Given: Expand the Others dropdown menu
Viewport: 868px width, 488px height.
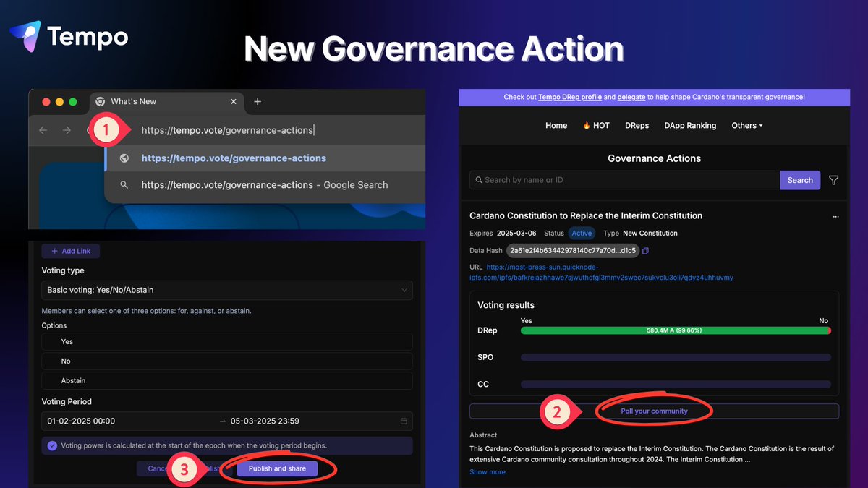Looking at the screenshot, I should click(747, 125).
